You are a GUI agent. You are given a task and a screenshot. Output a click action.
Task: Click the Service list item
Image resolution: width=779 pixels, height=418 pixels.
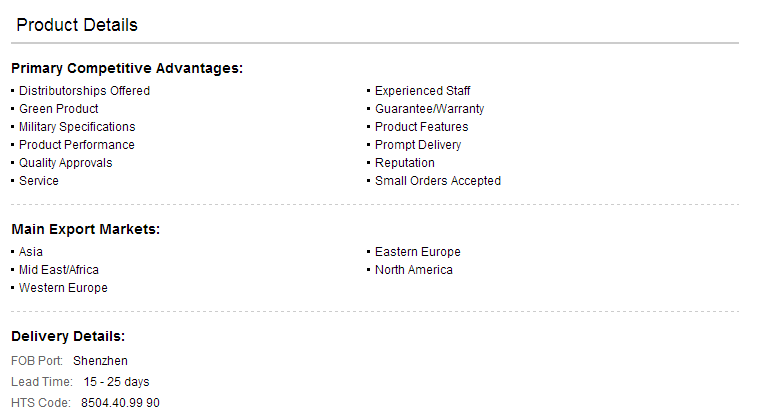(39, 181)
